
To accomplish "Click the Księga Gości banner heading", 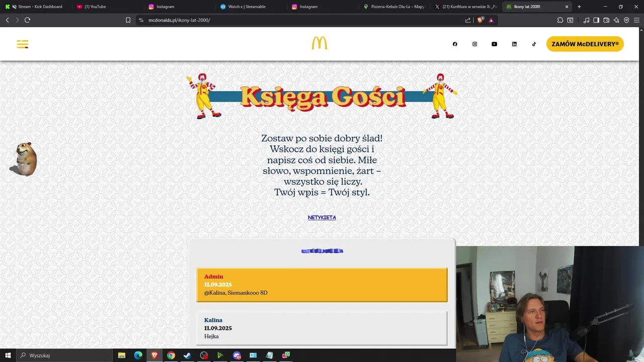I will (x=323, y=97).
